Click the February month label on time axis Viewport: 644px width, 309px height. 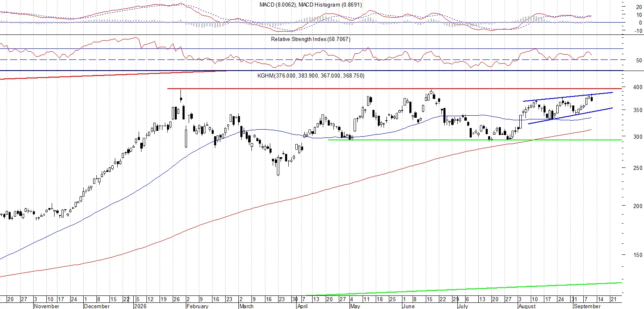click(197, 306)
